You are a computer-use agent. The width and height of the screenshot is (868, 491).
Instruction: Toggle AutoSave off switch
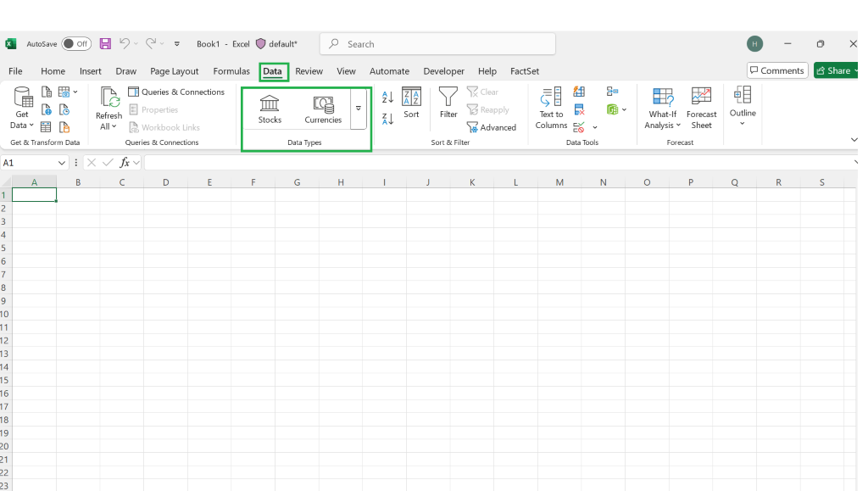76,43
